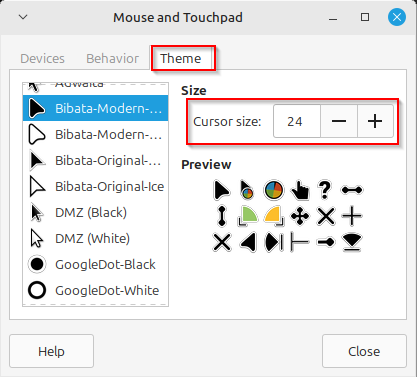The width and height of the screenshot is (417, 377).
Task: Select the DMZ (White) cursor theme
Action: [x=95, y=238]
